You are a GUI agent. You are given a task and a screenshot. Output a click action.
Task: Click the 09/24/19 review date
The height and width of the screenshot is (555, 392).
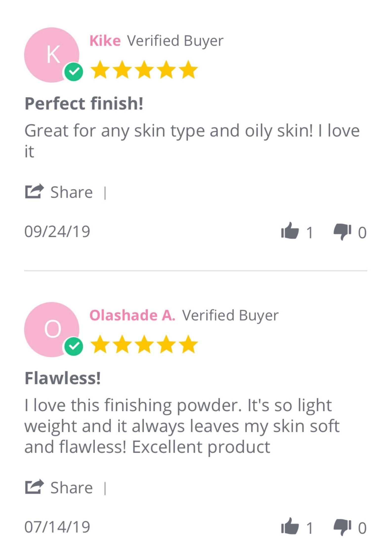click(x=57, y=232)
